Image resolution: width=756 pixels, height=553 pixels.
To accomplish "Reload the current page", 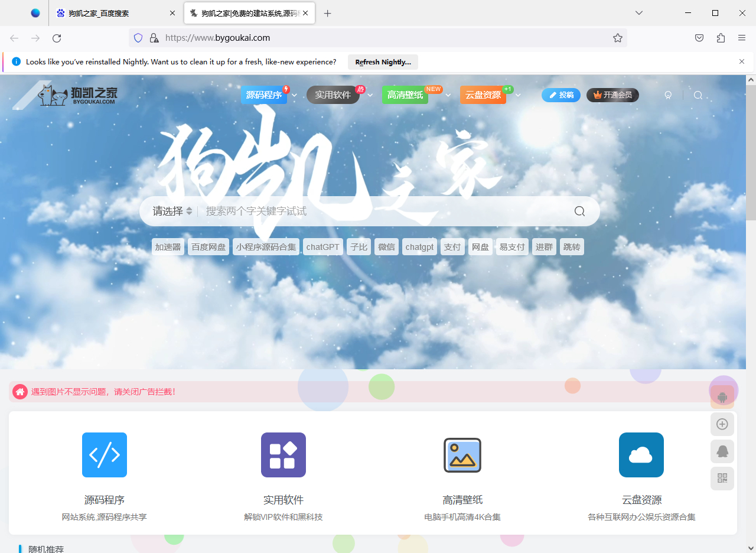I will [x=57, y=38].
